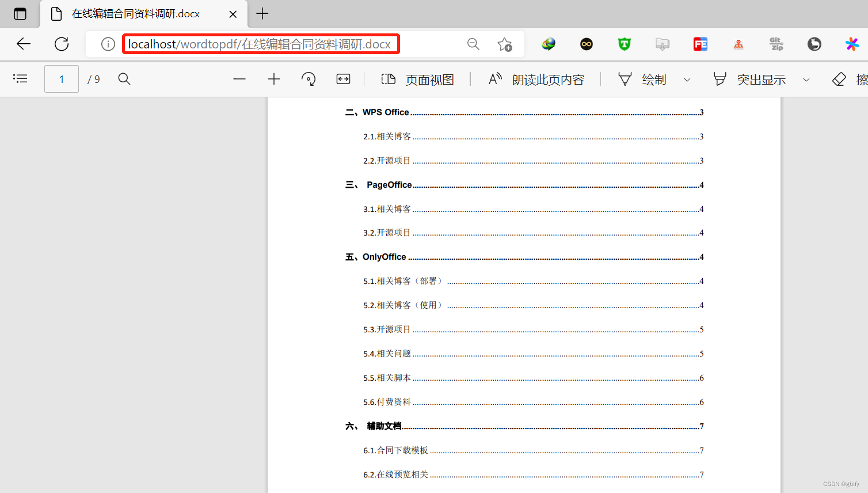This screenshot has width=868, height=493.
Task: Open the colorful asterisk extension
Action: click(852, 44)
